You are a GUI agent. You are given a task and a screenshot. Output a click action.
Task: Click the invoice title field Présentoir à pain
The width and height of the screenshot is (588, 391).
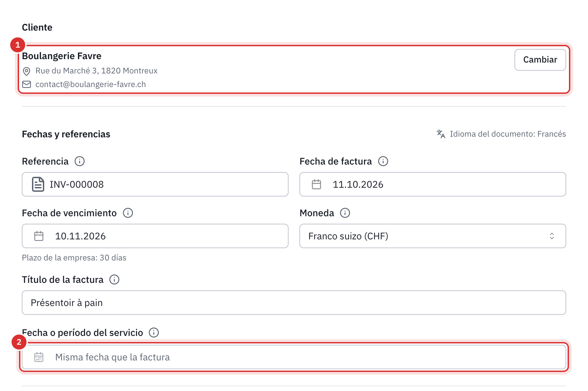click(294, 303)
